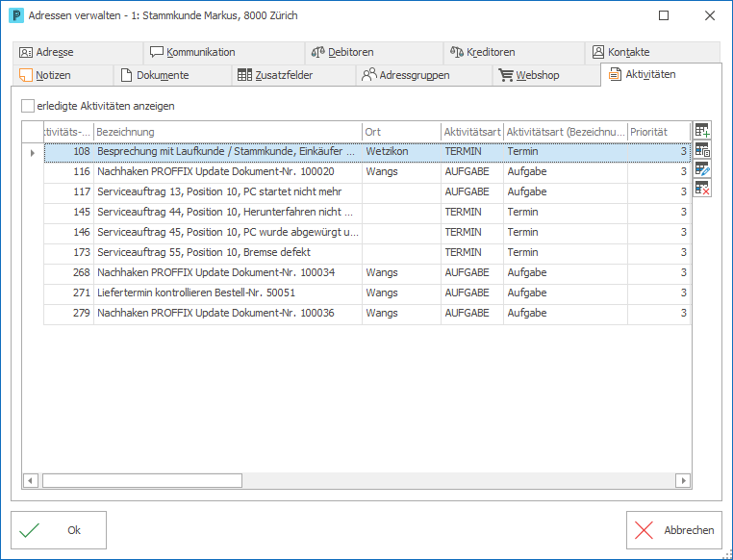Cancel with the Abbrechen button
The image size is (733, 560).
pyautogui.click(x=674, y=530)
